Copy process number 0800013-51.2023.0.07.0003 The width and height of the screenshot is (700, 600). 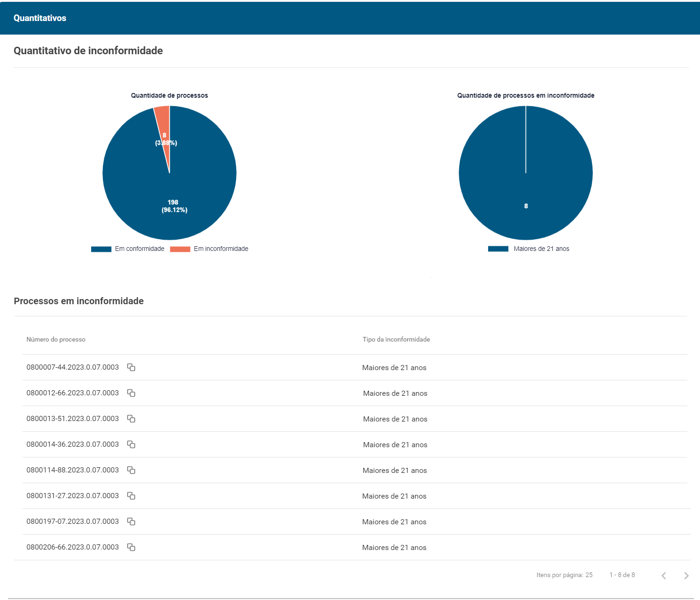(x=131, y=419)
